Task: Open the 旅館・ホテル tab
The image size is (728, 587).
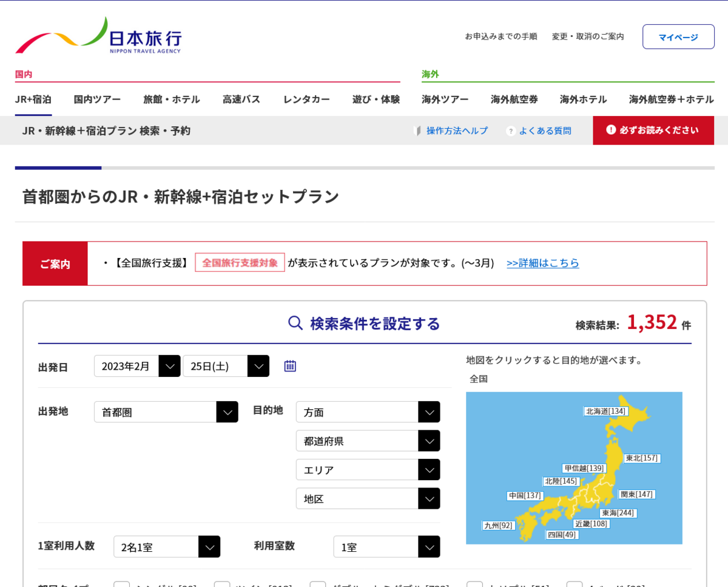Action: [x=172, y=99]
